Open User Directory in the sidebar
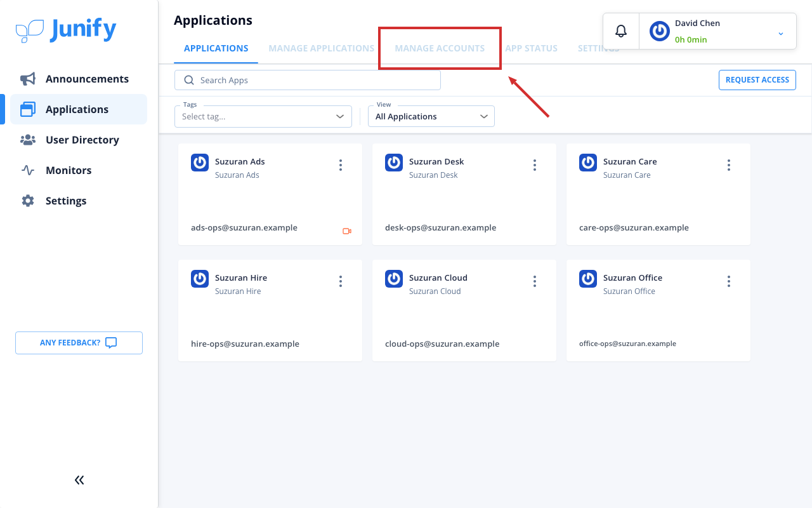 click(79, 140)
